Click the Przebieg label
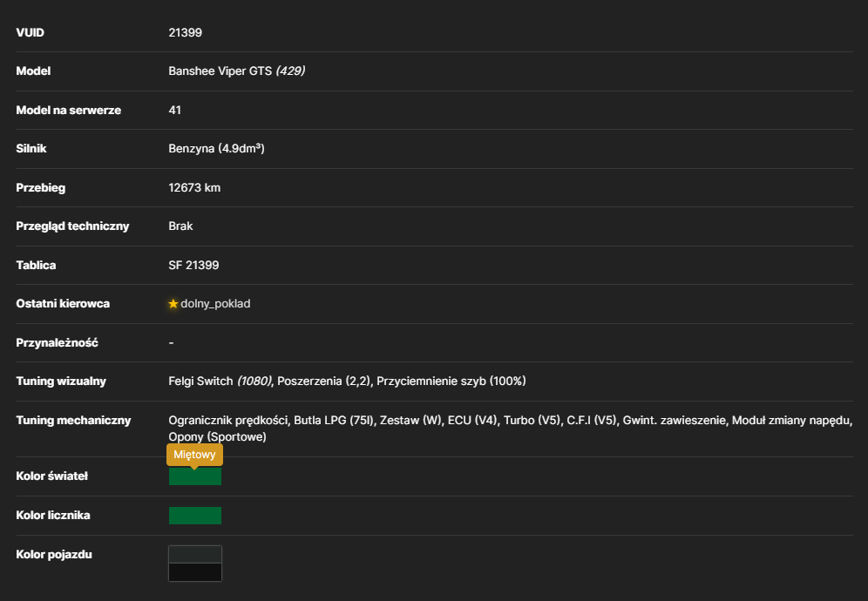The height and width of the screenshot is (601, 868). coord(40,187)
